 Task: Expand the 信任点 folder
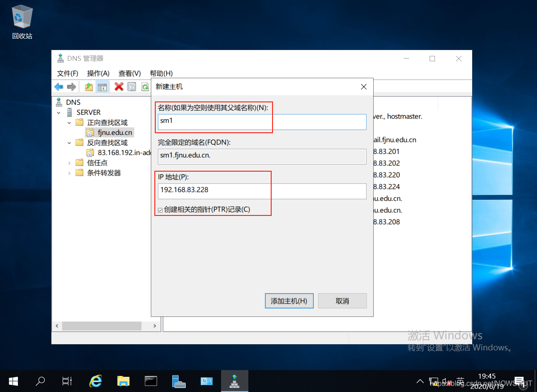69,163
